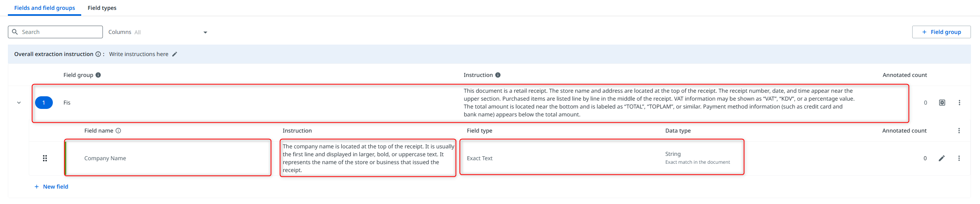The width and height of the screenshot is (980, 204).
Task: Open settings gear icon for Fis group
Action: (942, 103)
